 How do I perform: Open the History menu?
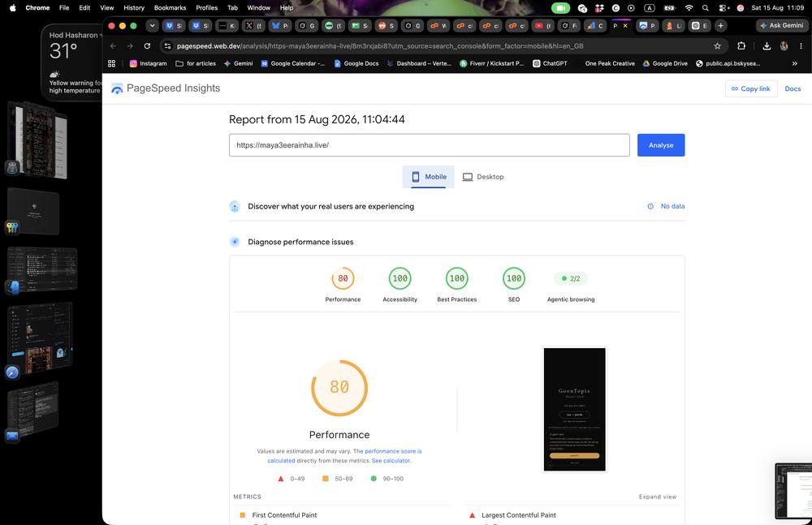click(x=134, y=8)
